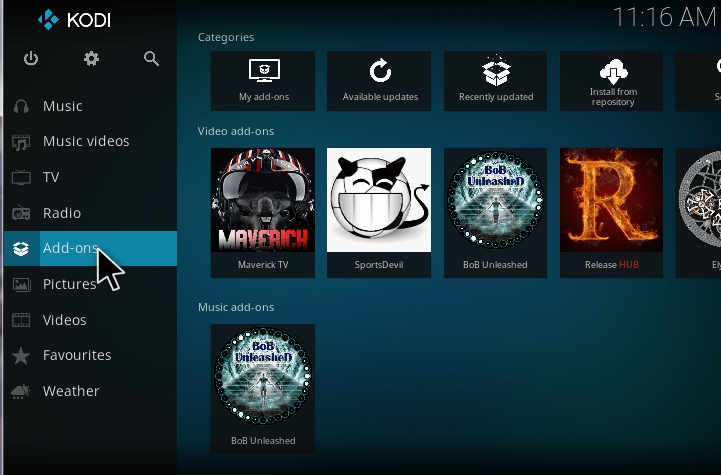Go to the TV section
This screenshot has height=475, width=721.
pyautogui.click(x=51, y=177)
